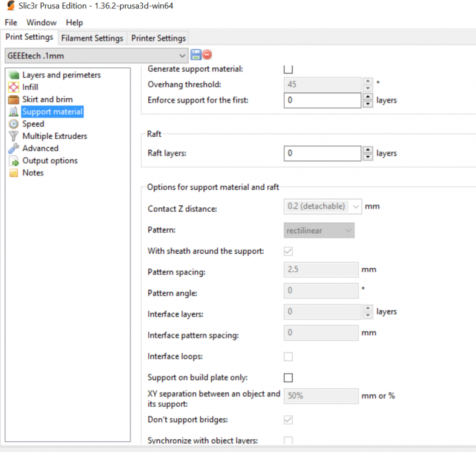The height and width of the screenshot is (452, 476).
Task: Increase Raft layers with up arrow
Action: click(x=368, y=150)
